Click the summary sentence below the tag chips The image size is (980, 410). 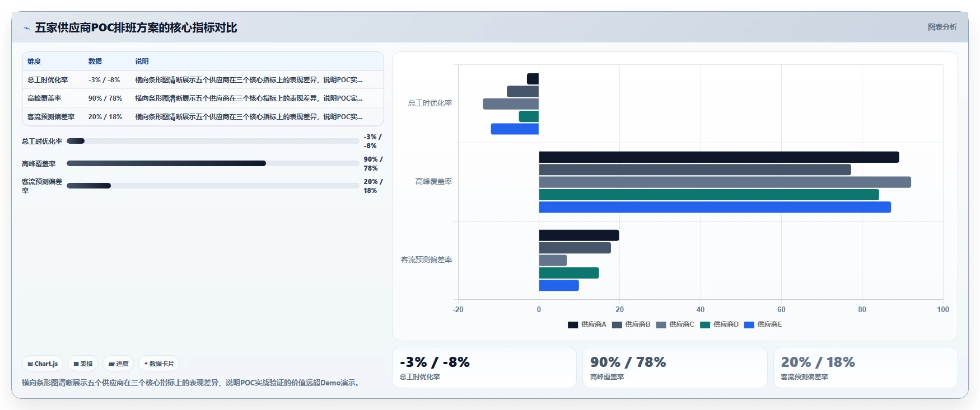(x=192, y=383)
